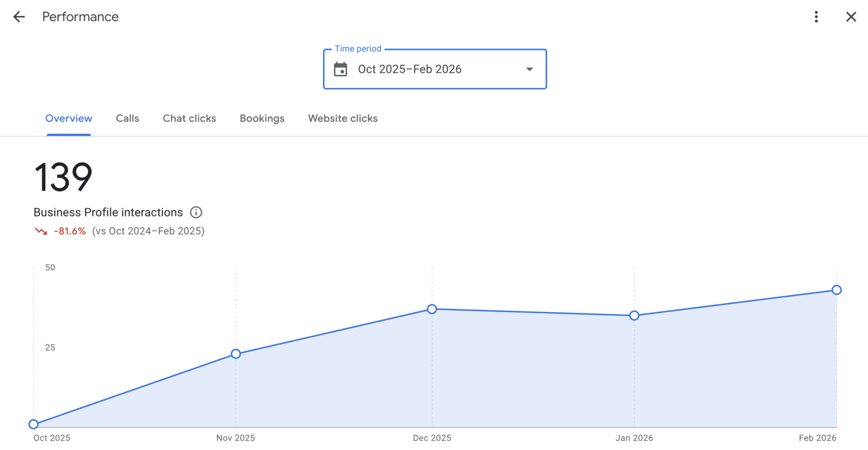This screenshot has width=868, height=450.
Task: Click the -81.6% comparison percentage
Action: click(x=70, y=231)
